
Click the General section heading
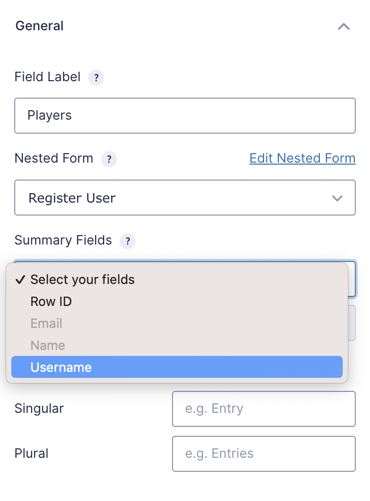[x=39, y=26]
